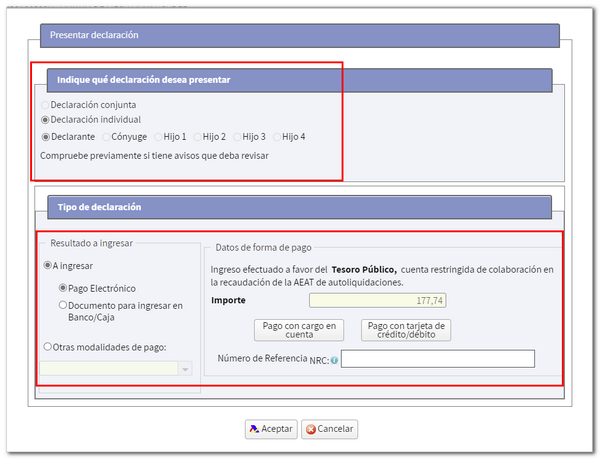Select Declaración conjunta radio option
Screen dimensions: 600x459
(x=45, y=104)
